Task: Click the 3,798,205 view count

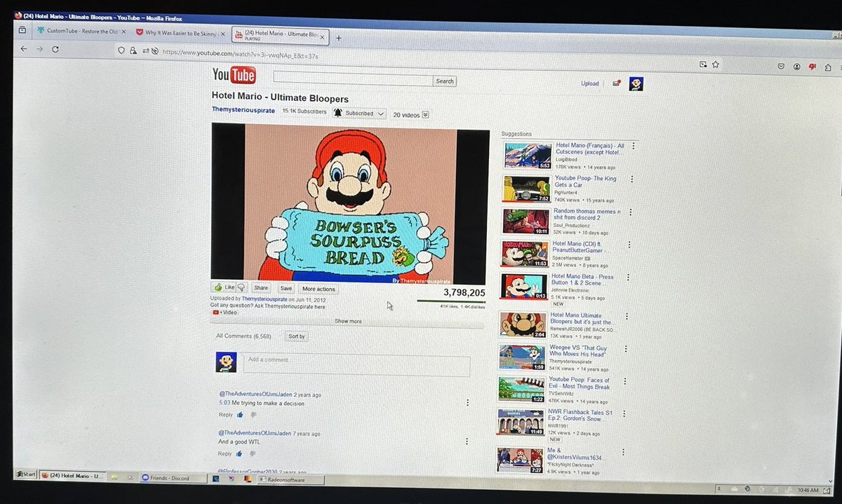Action: 464,292
